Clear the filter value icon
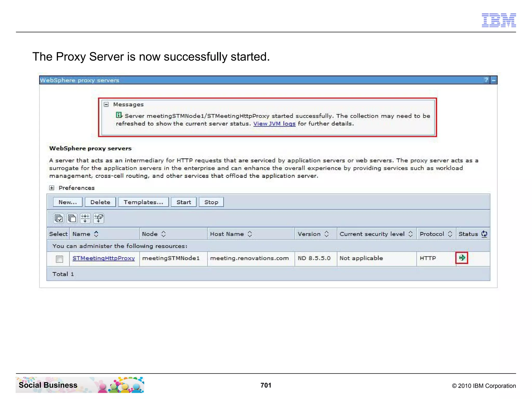Viewport: 532px width, 399px height. (99, 218)
